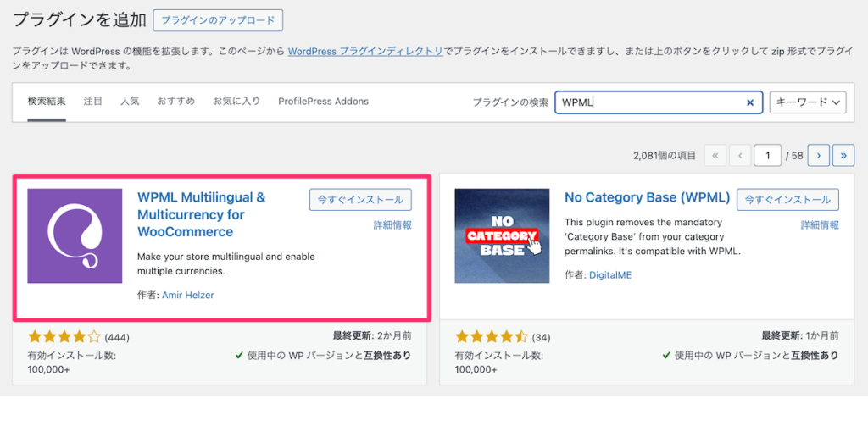Viewport: 868px width, 426px height.
Task: Install No Category Base (WPML) plugin now
Action: (787, 200)
